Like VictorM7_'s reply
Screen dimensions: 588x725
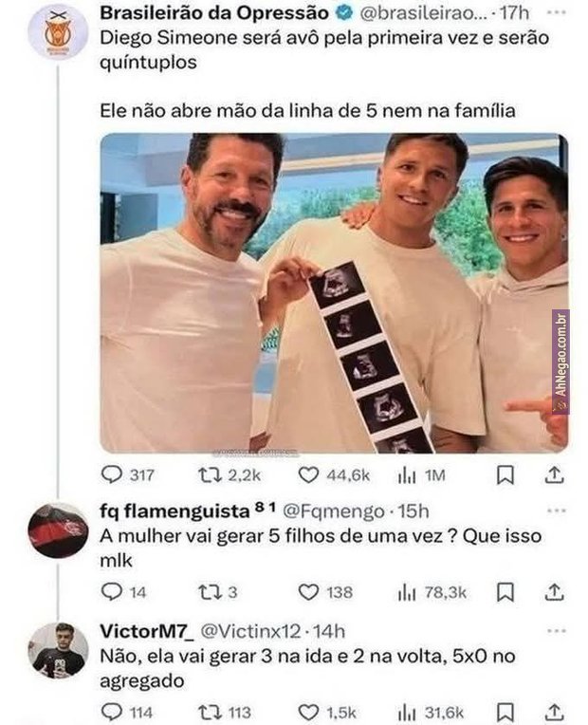(309, 711)
